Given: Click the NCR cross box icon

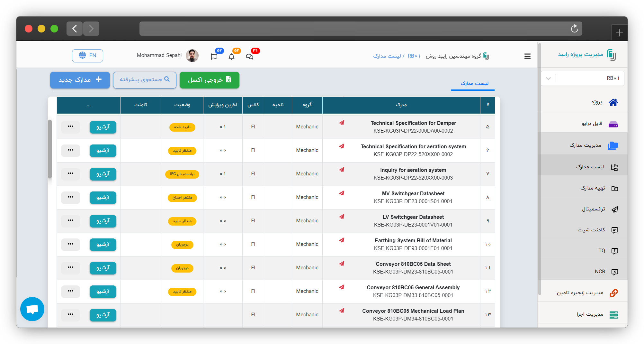Looking at the screenshot, I should click(614, 272).
